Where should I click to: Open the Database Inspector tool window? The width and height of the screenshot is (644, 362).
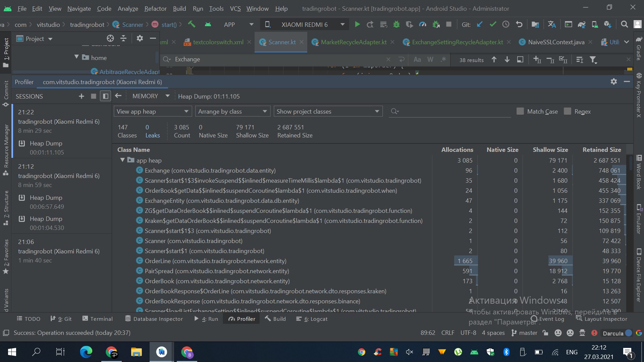click(x=154, y=319)
